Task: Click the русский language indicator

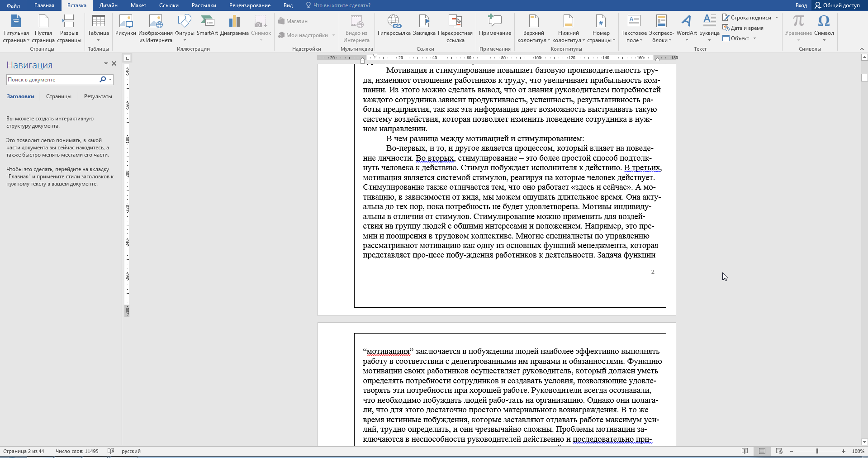Action: coord(131,451)
